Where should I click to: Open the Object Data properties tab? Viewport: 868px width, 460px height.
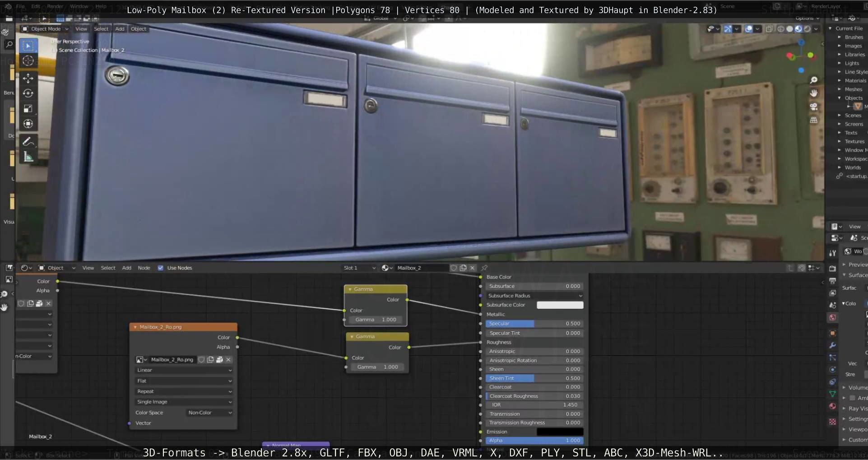click(x=832, y=394)
